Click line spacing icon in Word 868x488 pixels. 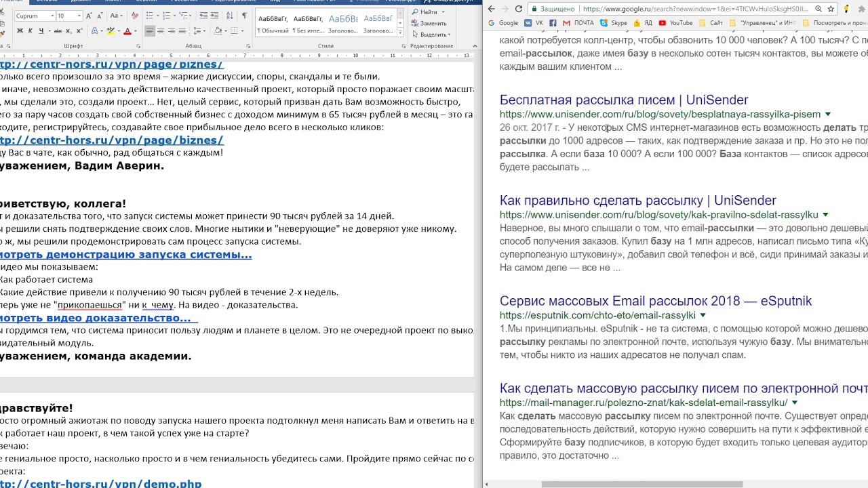coord(197,30)
